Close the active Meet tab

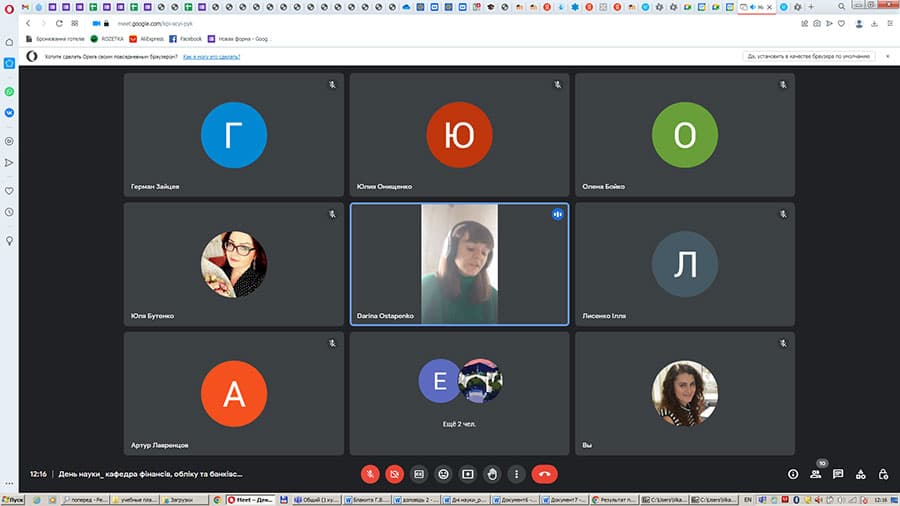[770, 7]
